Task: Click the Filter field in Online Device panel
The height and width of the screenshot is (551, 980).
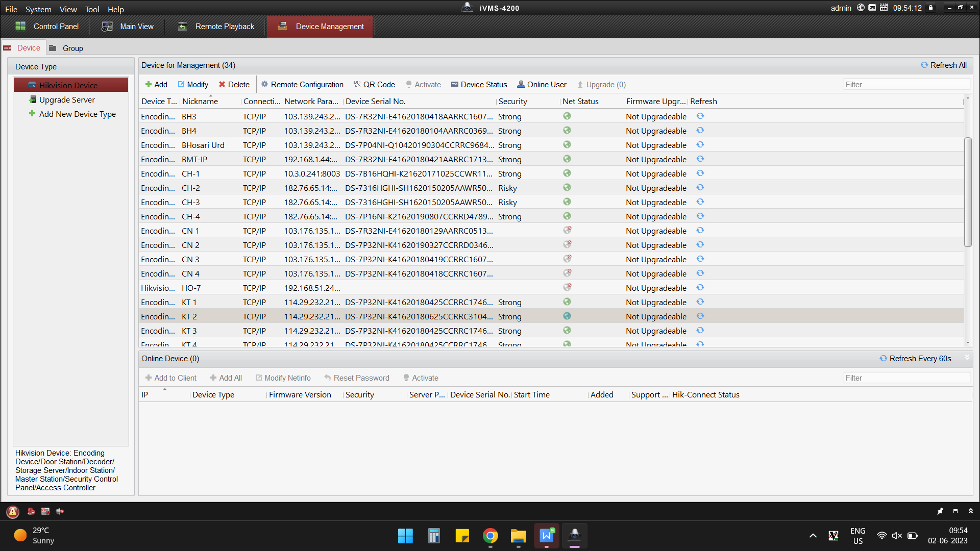Action: pos(906,378)
